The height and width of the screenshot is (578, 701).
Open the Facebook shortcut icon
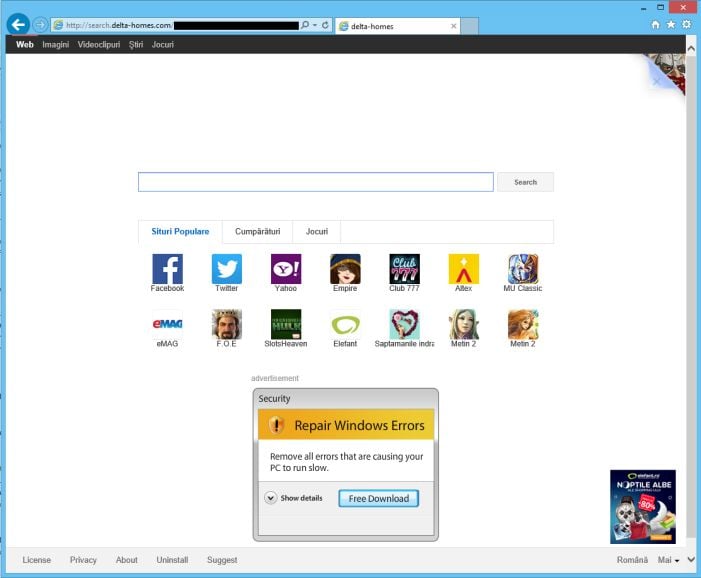(x=167, y=269)
